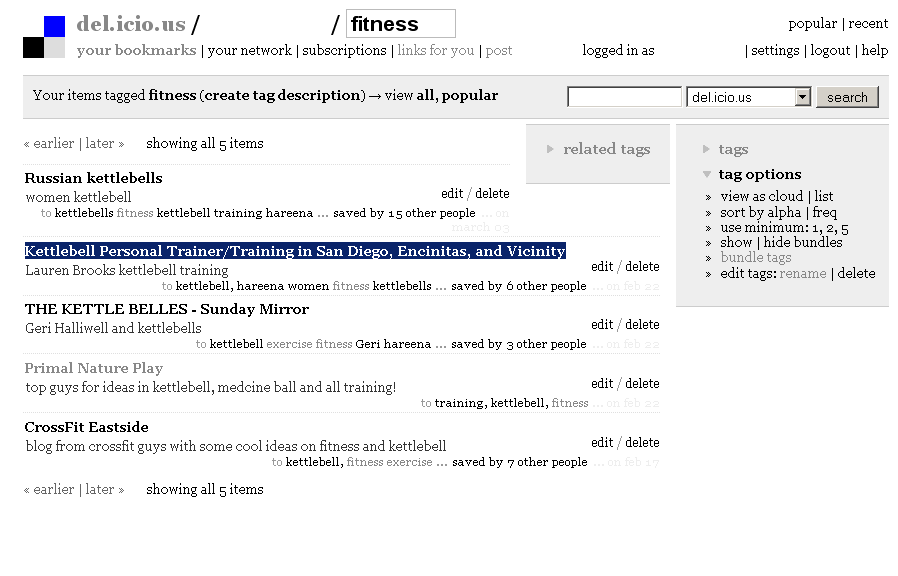Delete the Geri Halliwell kettlebells bookmark
Screen dimensions: 898x576
pos(642,325)
